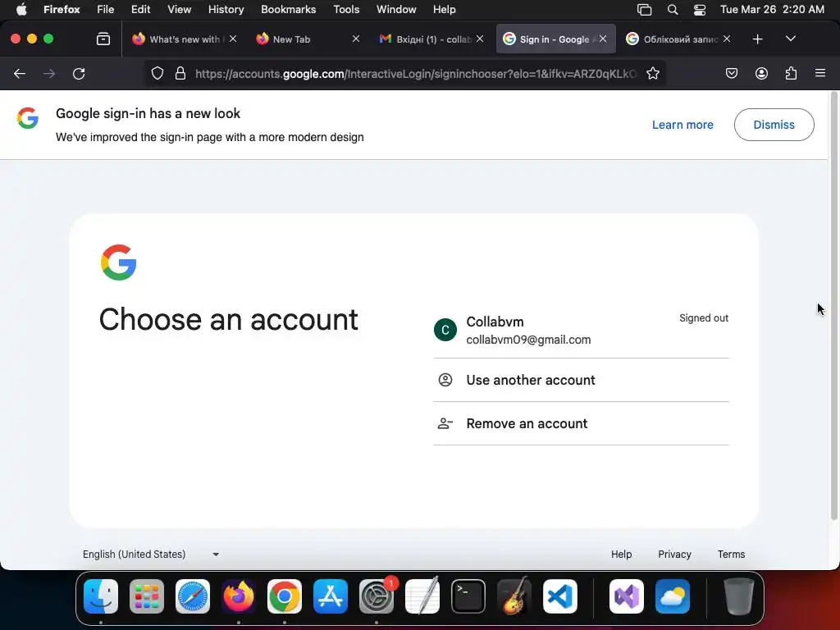Launch Google Chrome from the Dock
The image size is (840, 630).
point(285,596)
